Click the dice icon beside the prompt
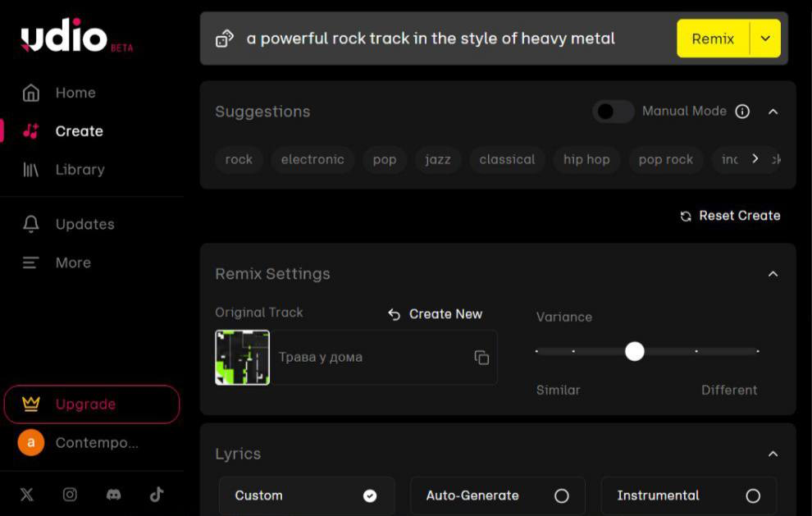Screen dimensions: 812x516 (224, 39)
